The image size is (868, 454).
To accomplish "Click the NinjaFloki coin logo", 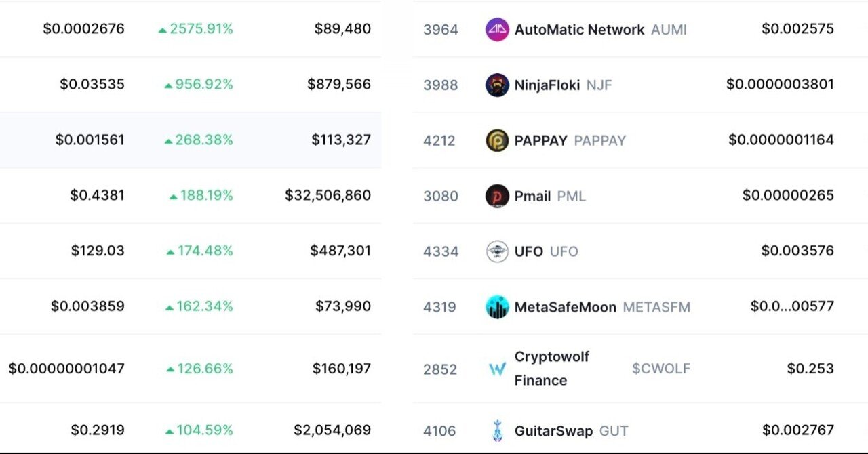I will pos(497,85).
